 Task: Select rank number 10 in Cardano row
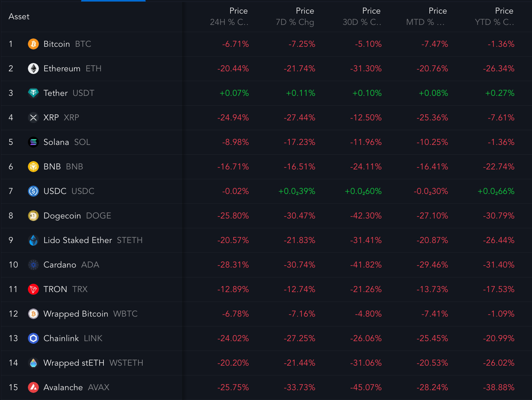pos(13,265)
